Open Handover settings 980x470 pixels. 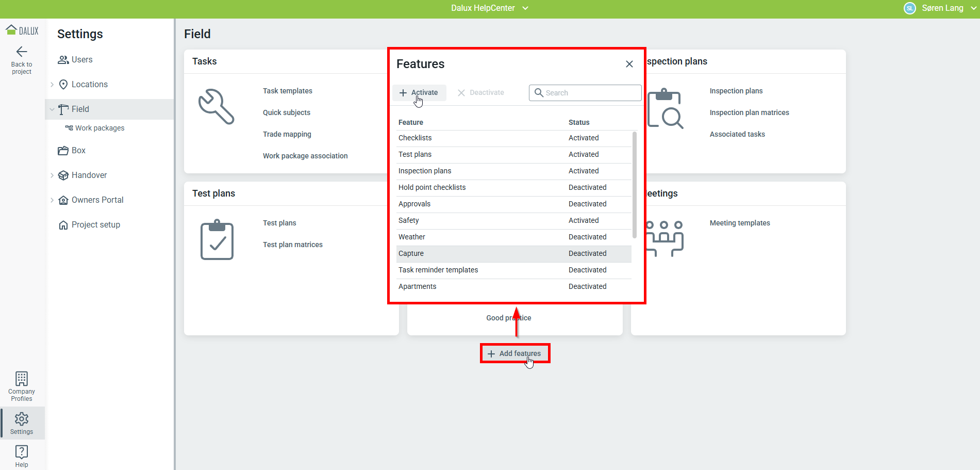(x=89, y=175)
